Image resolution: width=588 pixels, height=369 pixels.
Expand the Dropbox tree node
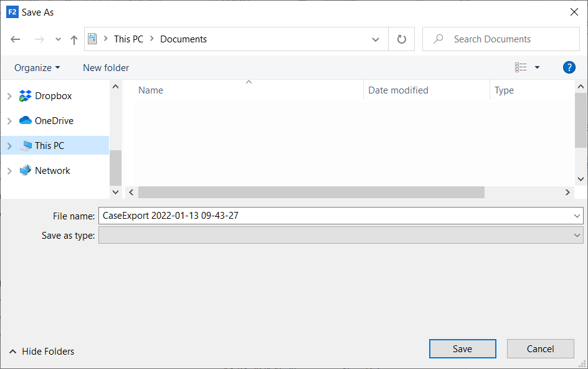(x=9, y=96)
